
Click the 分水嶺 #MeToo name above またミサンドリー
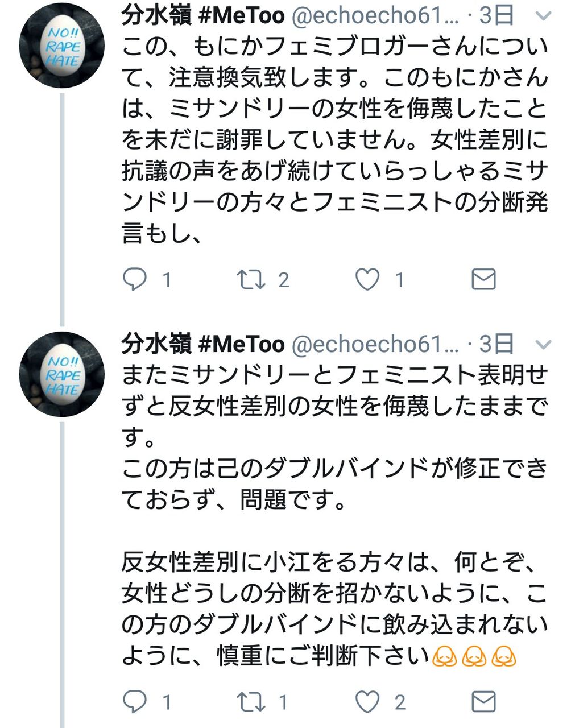click(203, 344)
